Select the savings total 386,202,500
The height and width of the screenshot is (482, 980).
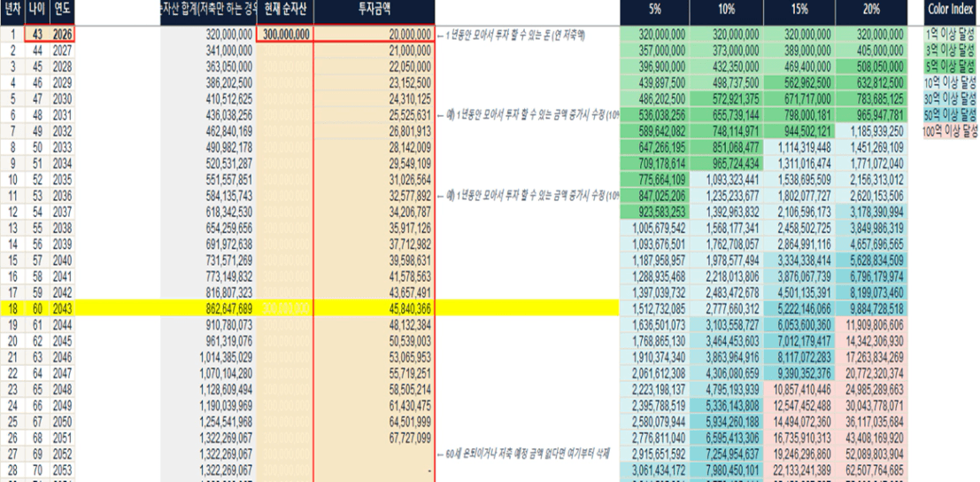coord(207,83)
